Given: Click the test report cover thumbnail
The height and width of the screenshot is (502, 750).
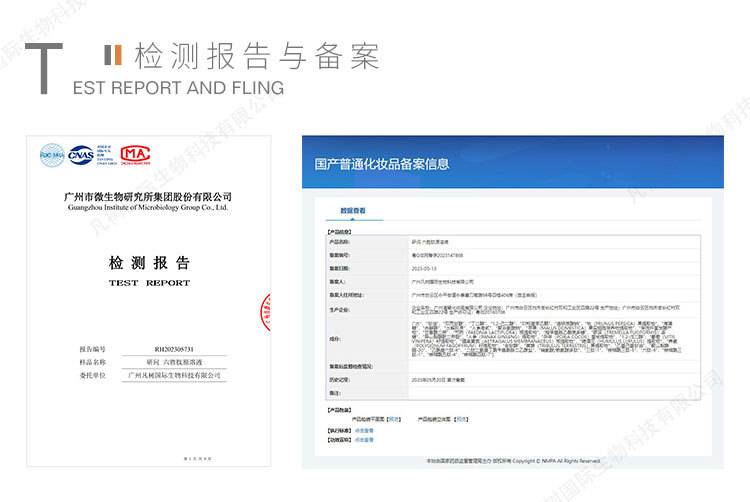Looking at the screenshot, I should point(149,301).
